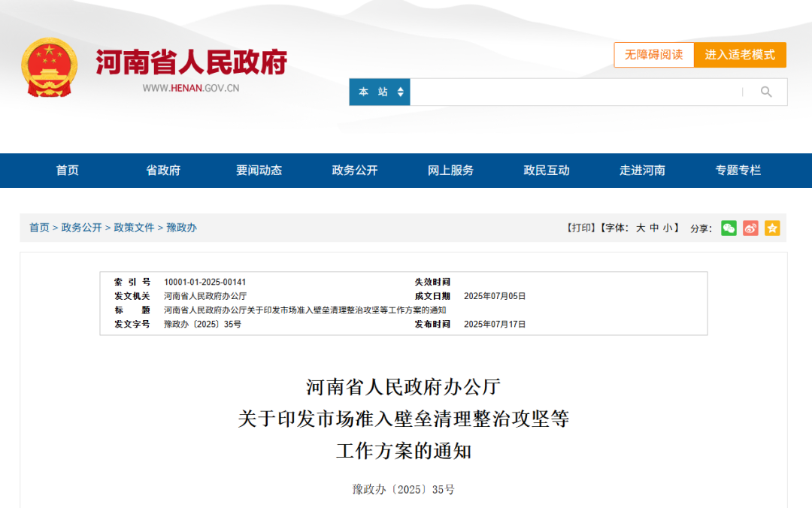Share the article via WeChat icon
The image size is (812, 508).
728,228
